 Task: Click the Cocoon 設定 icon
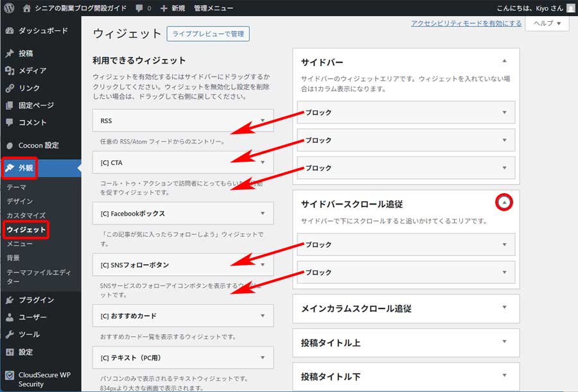9,146
